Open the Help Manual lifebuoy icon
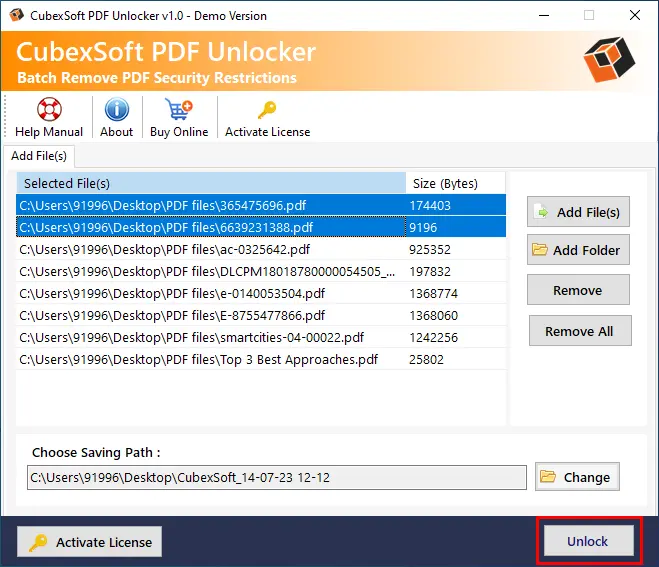 49,110
